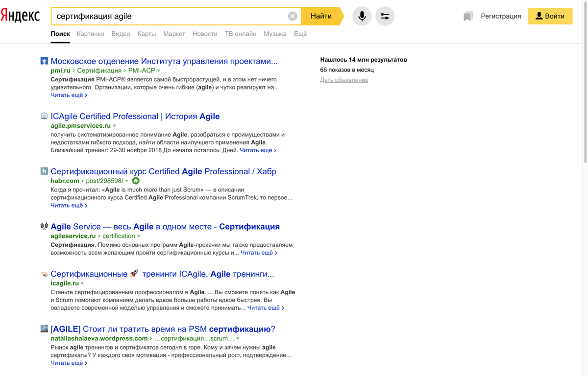Click the Дать объявление link
The width and height of the screenshot is (588, 376).
344,80
